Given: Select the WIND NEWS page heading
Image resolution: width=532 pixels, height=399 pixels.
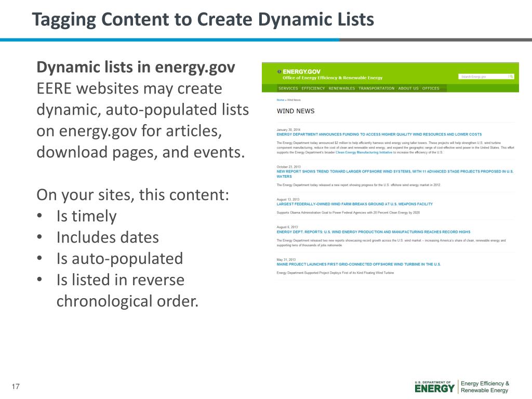Looking at the screenshot, I should click(296, 111).
